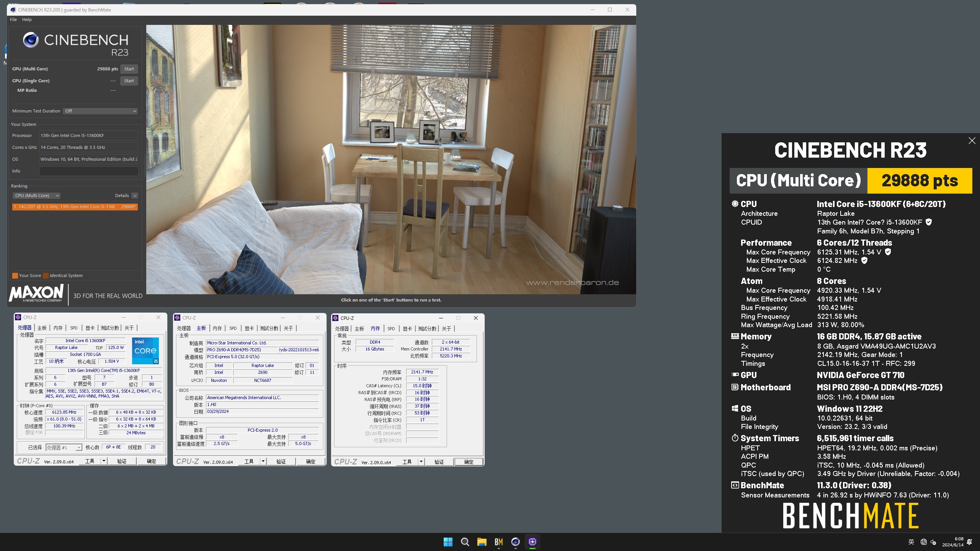Click the Cinebench R23 logo sphere
This screenshot has height=551, width=980.
(31, 40)
